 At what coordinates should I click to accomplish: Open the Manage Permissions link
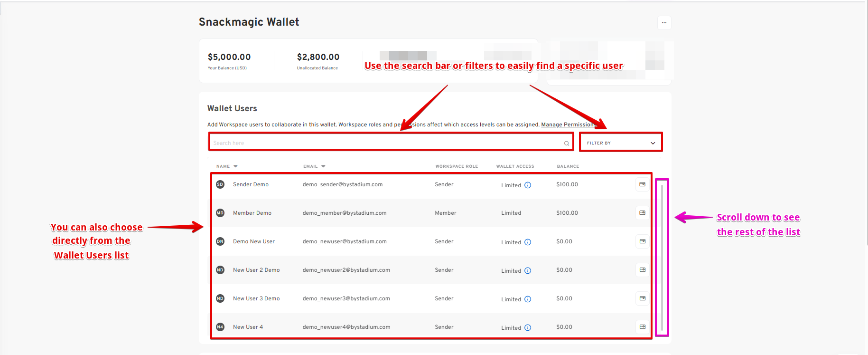(x=568, y=125)
